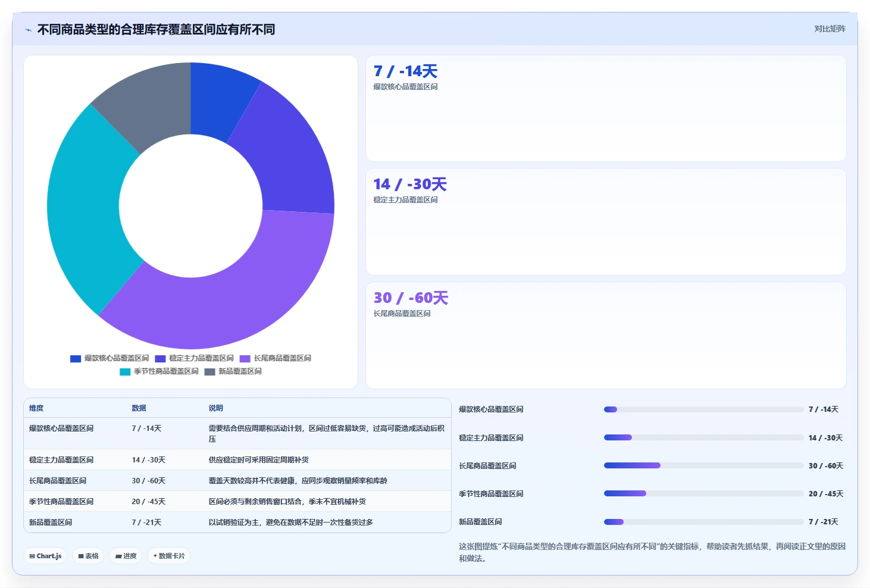Select the 30 / -60天 data card

606,335
